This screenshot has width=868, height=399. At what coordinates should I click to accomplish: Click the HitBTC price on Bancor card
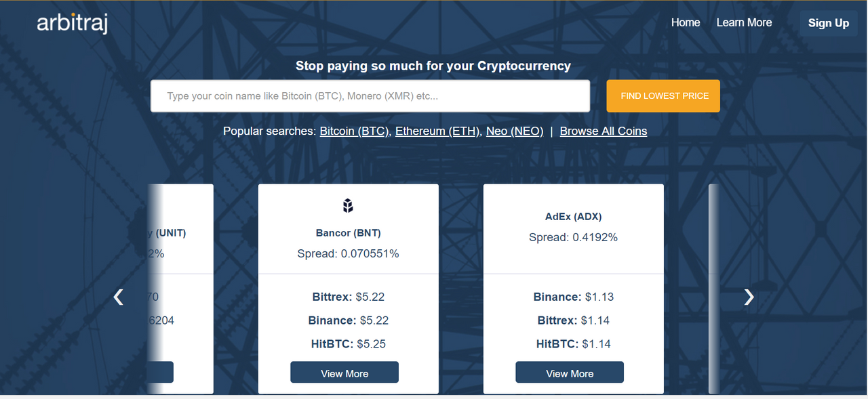click(x=349, y=343)
